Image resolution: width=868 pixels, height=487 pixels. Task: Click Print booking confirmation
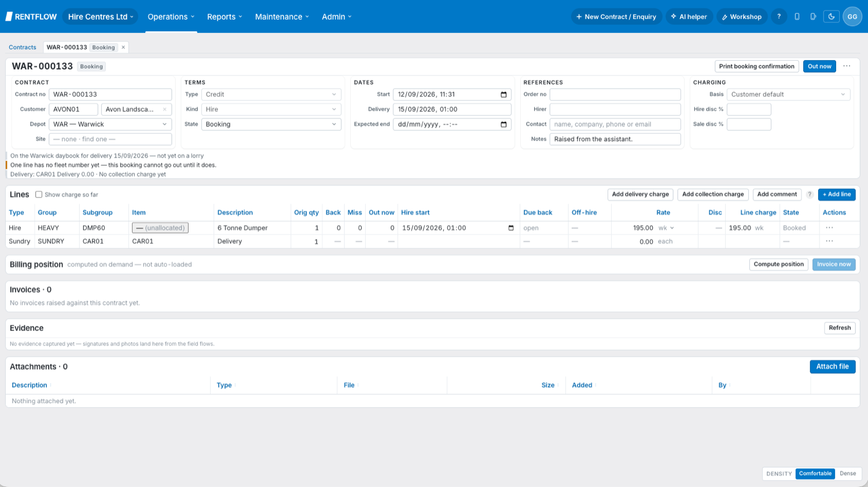(x=757, y=67)
